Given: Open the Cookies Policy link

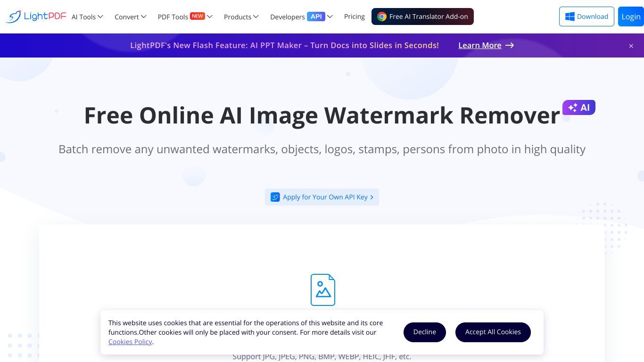Looking at the screenshot, I should click(x=130, y=342).
